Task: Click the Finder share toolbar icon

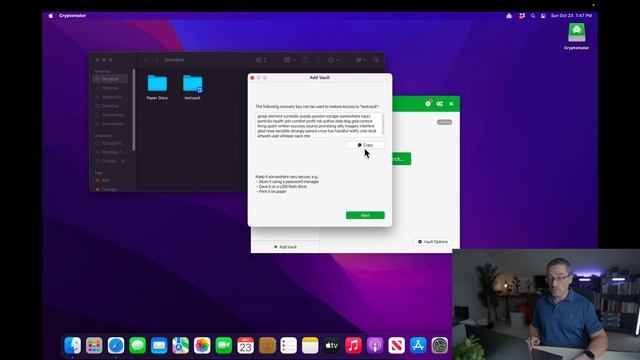Action: (x=305, y=60)
